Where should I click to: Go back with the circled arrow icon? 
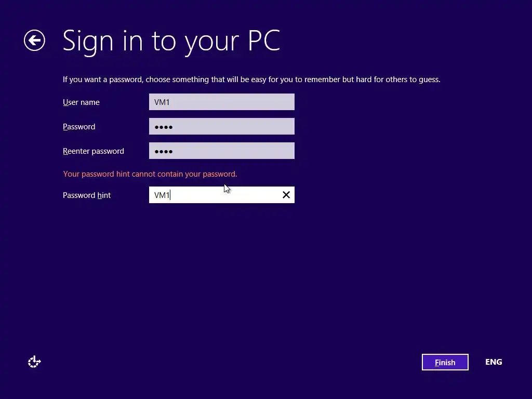(34, 41)
